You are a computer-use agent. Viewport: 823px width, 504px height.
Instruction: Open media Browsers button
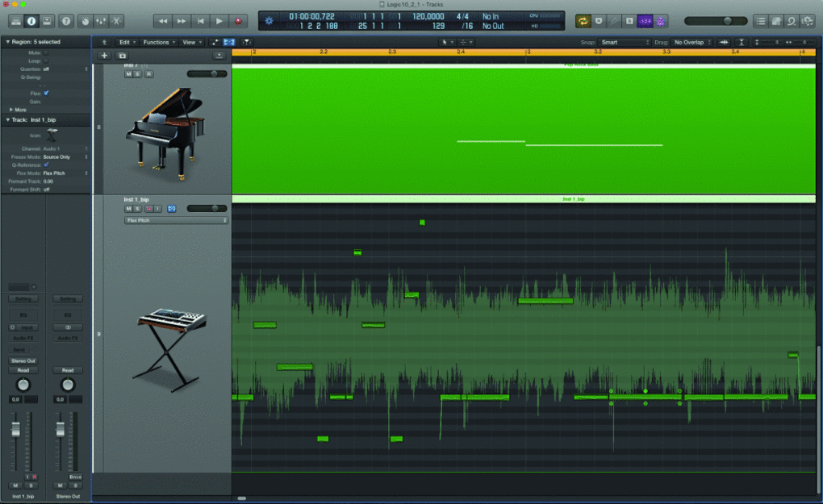coord(807,22)
